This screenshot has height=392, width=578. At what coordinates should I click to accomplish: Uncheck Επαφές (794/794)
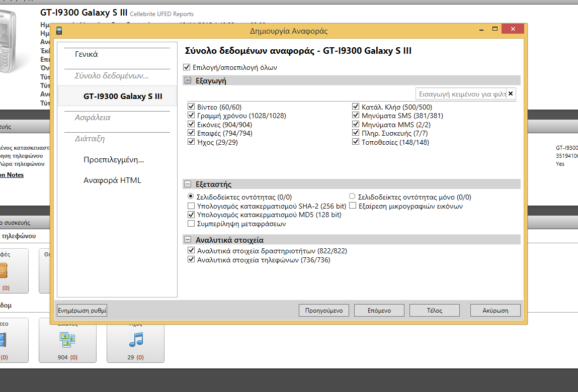point(191,133)
